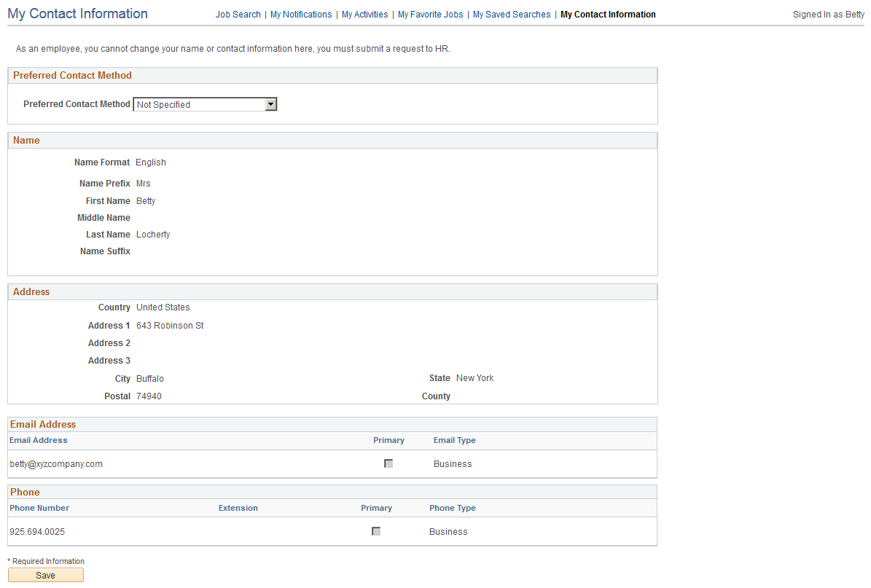The image size is (871, 588).
Task: Click Primary column header in Email section
Action: (388, 440)
